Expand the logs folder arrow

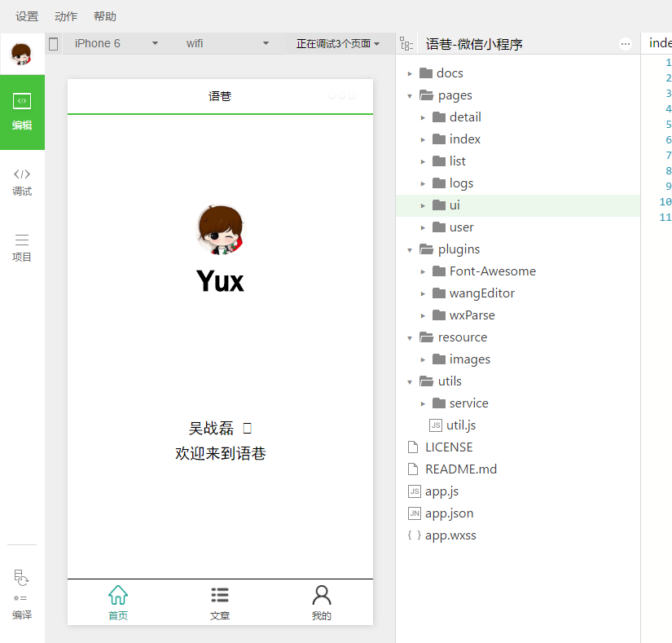(423, 183)
